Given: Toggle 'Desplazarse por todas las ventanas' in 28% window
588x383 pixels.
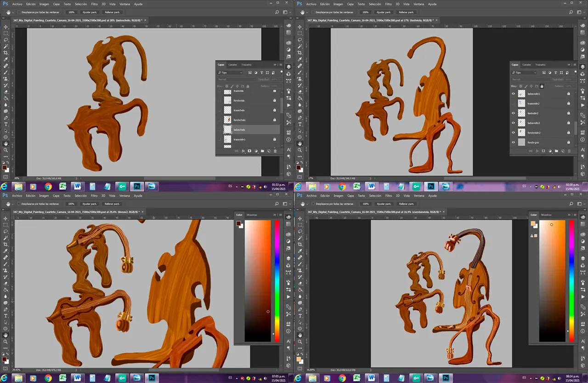Looking at the screenshot, I should point(19,11).
